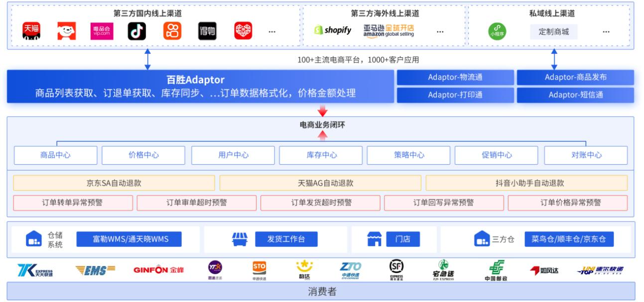Click the Adaptor-打印通 block
The width and height of the screenshot is (644, 302).
[455, 95]
